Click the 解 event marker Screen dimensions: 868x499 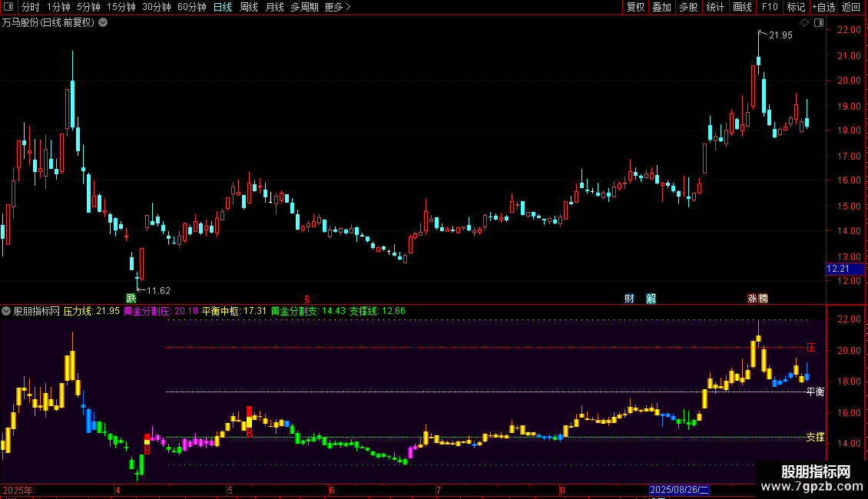(x=651, y=298)
